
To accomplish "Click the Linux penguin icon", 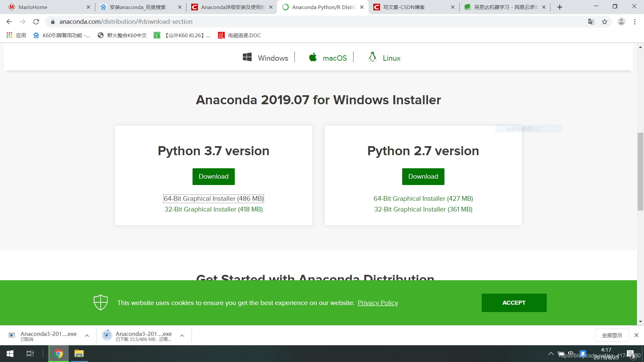I will point(372,57).
